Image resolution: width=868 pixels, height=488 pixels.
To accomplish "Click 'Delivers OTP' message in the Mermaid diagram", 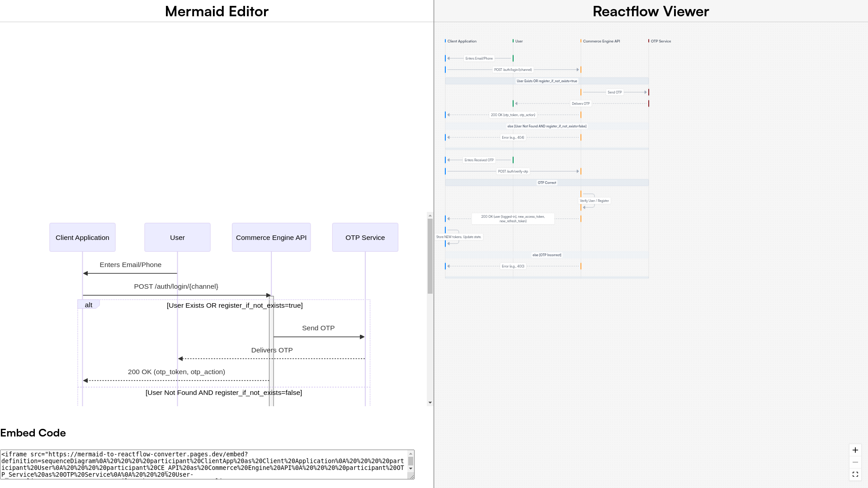I will pyautogui.click(x=272, y=350).
